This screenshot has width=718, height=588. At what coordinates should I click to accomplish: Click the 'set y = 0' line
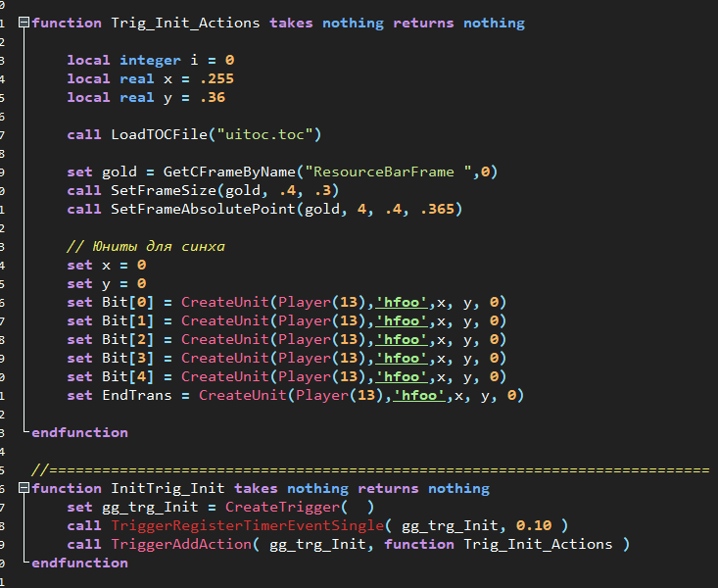[106, 283]
